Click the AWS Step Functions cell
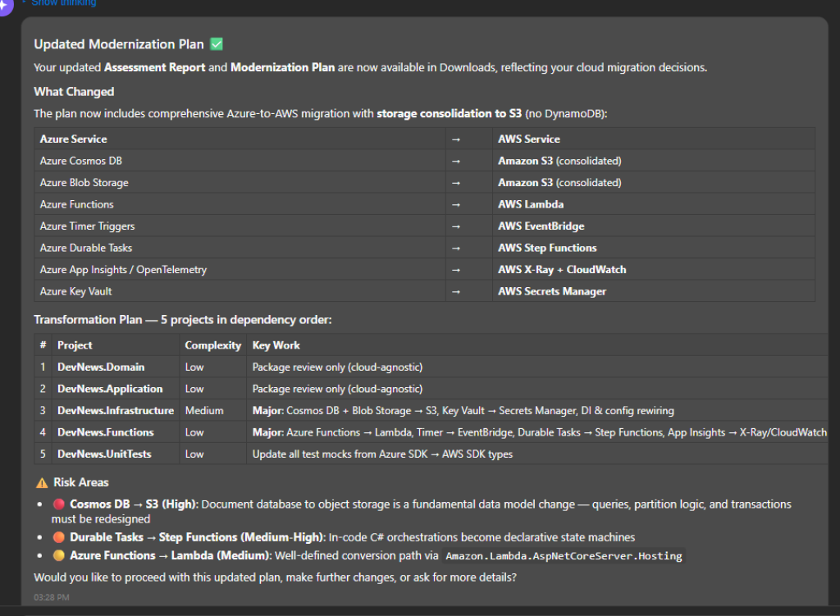840x616 pixels. click(654, 248)
